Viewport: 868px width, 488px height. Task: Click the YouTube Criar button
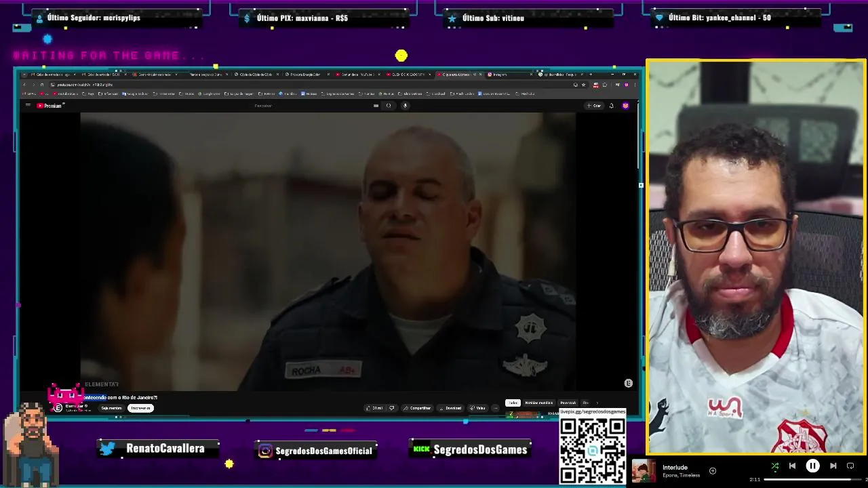594,106
